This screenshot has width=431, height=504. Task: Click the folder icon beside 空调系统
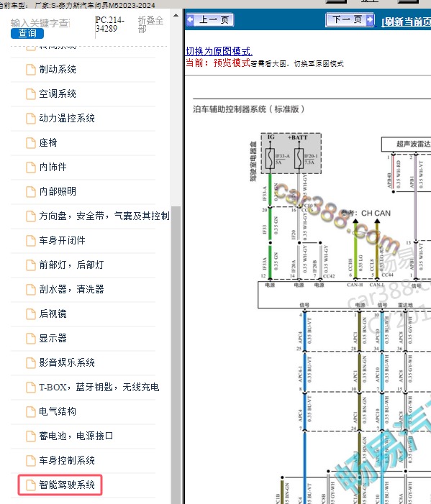(31, 94)
